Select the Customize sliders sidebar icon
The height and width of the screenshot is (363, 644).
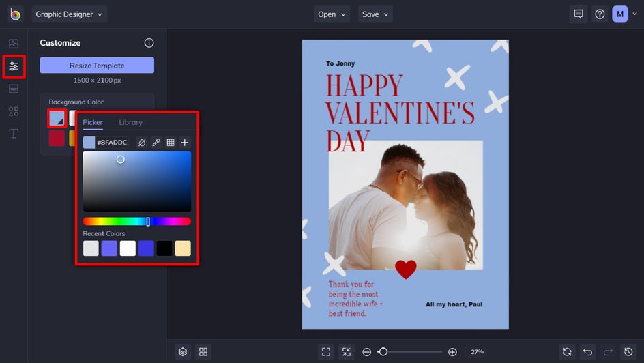[x=14, y=66]
